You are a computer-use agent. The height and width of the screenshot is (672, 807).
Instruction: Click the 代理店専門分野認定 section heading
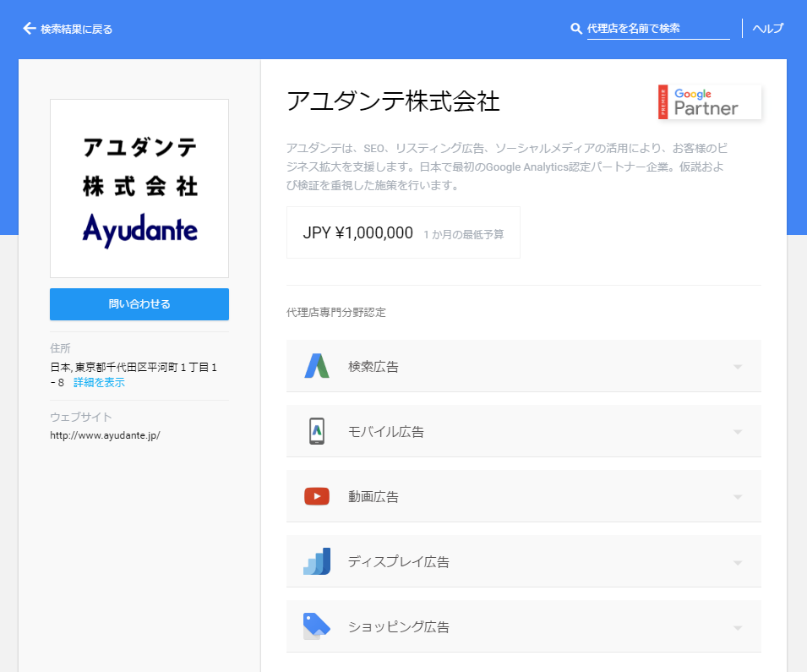pyautogui.click(x=336, y=312)
